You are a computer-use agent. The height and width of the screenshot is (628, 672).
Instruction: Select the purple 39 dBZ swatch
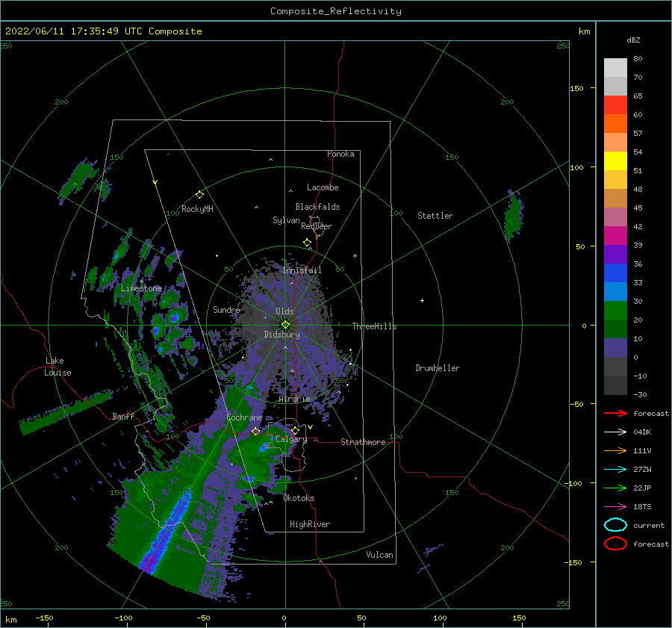pos(615,254)
